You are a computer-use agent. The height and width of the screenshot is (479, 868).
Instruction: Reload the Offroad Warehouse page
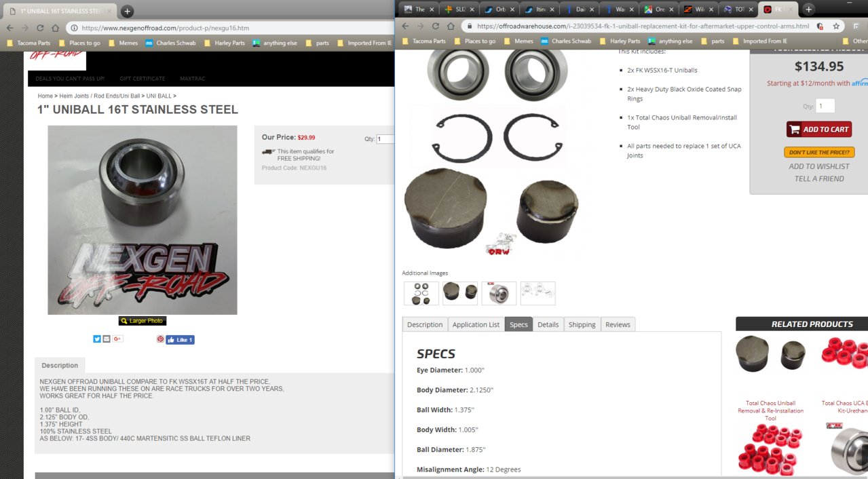tap(435, 26)
